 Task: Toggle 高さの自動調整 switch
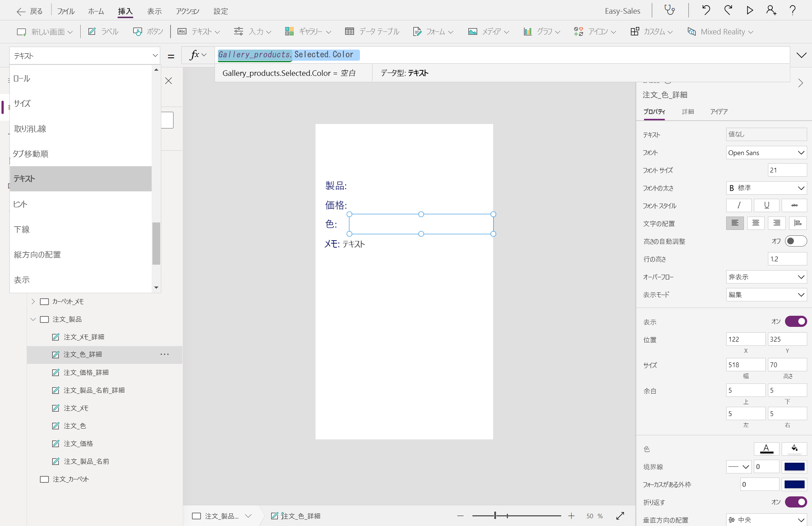pos(796,241)
